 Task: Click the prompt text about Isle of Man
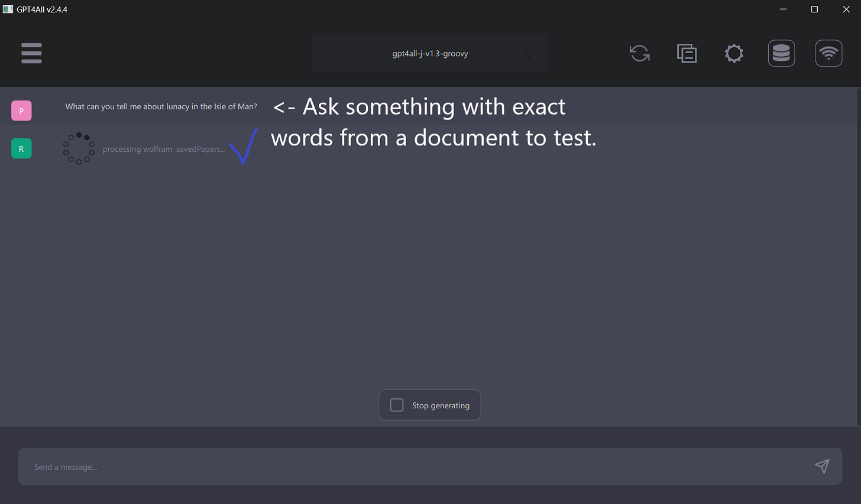pyautogui.click(x=161, y=106)
